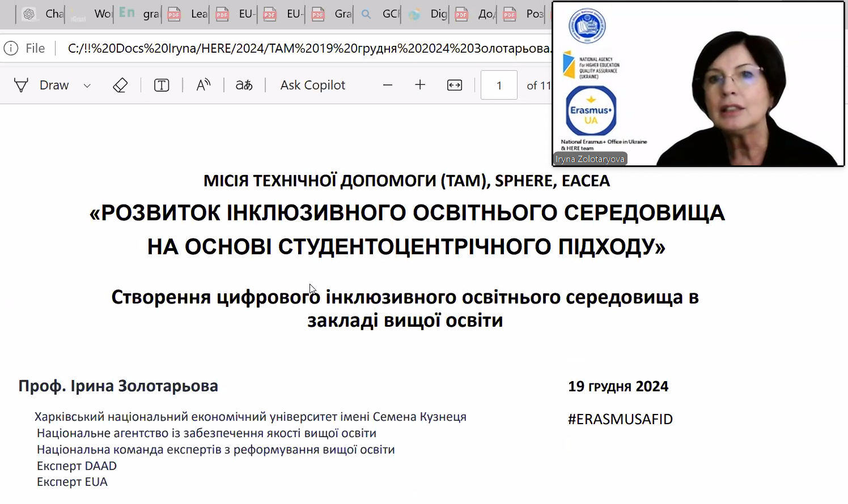Viewport: 848px width, 504px height.
Task: Expand the Draw tool options chevron
Action: coord(87,86)
